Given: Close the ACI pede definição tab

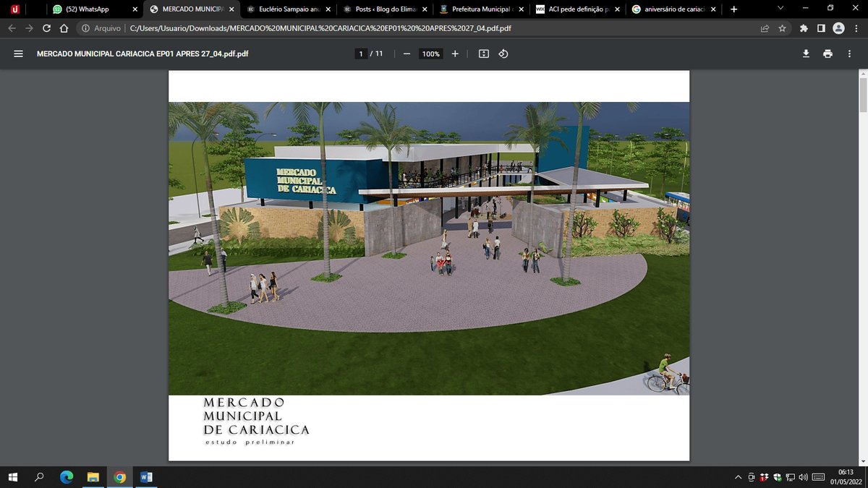Looking at the screenshot, I should coord(617,9).
